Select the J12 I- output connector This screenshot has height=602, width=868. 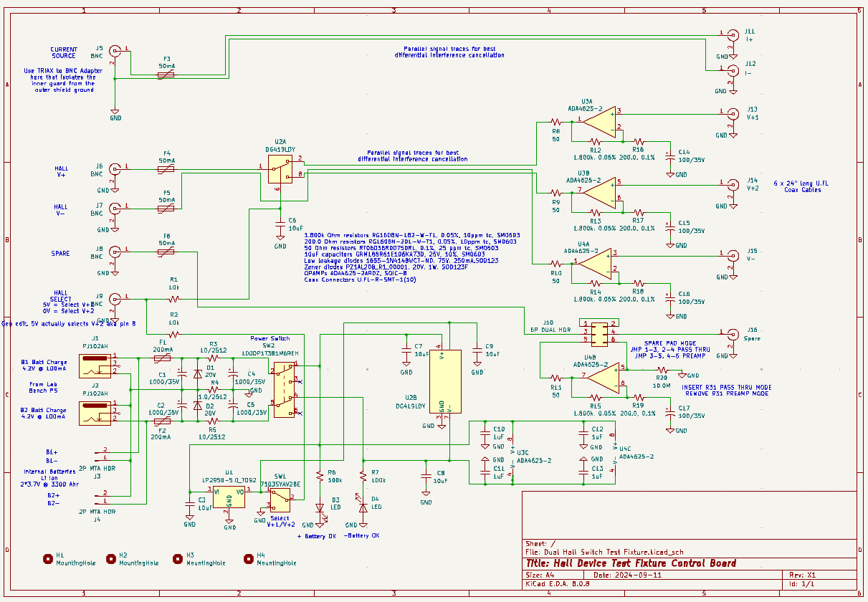[733, 70]
